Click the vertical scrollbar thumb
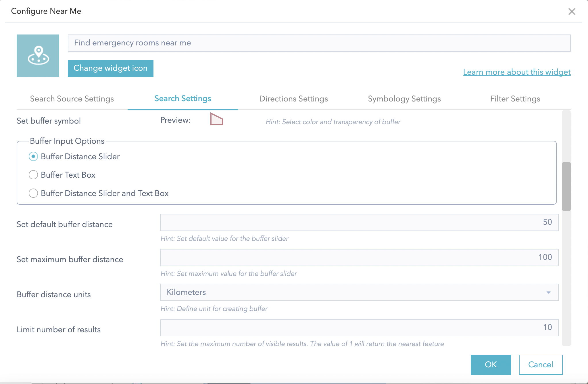Viewport: 588px width, 384px height. [566, 186]
